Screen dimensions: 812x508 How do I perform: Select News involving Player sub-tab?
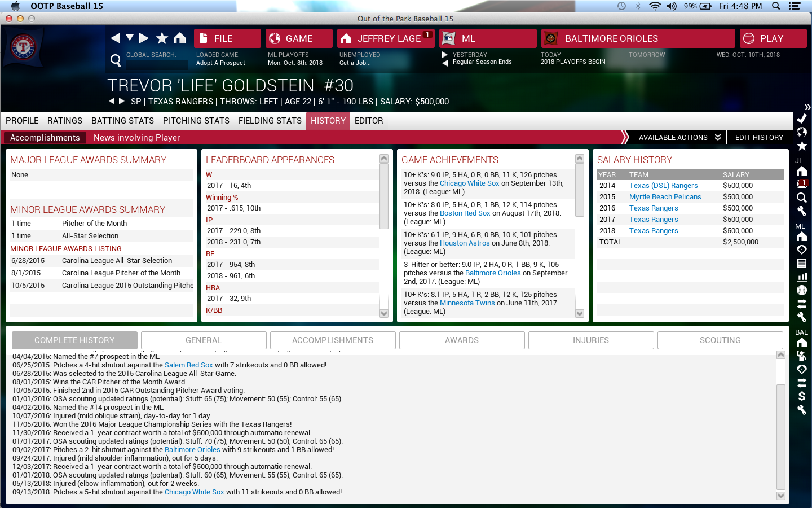click(x=136, y=138)
